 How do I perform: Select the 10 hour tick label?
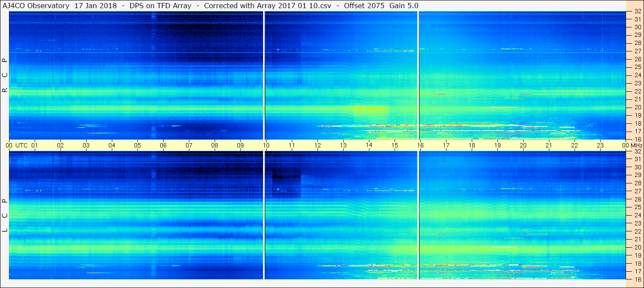tap(266, 145)
